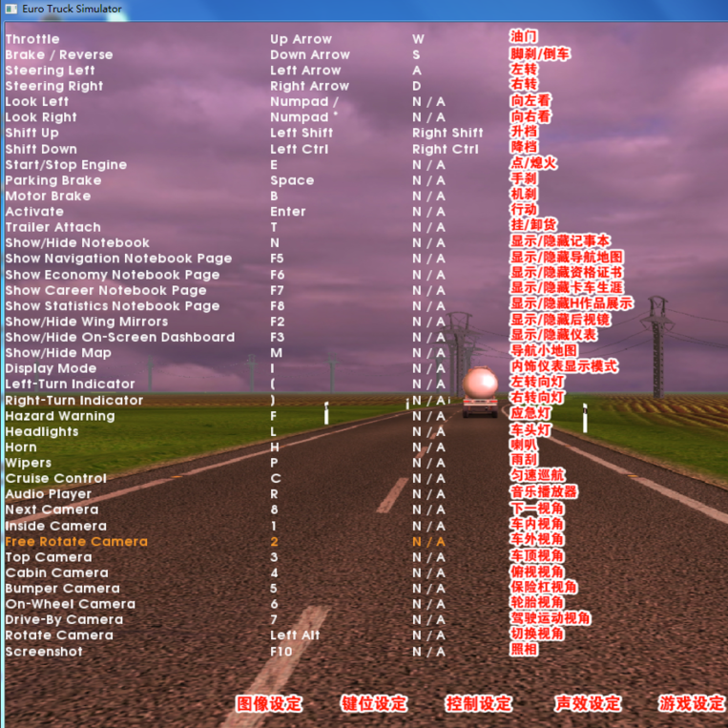Click C binding for Cruise Control

276,478
